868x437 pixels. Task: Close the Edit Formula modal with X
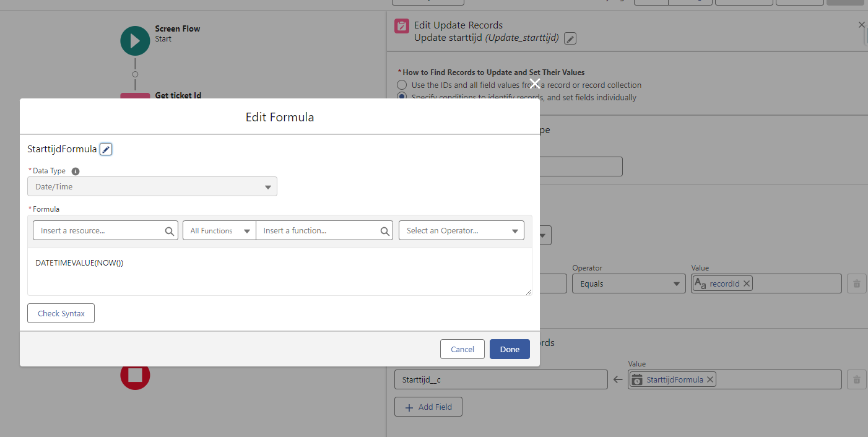(x=535, y=84)
